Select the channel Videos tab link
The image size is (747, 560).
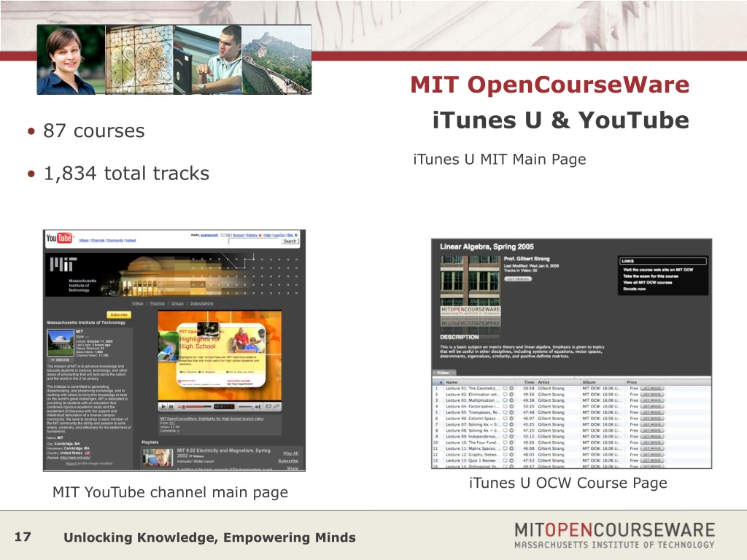[138, 303]
